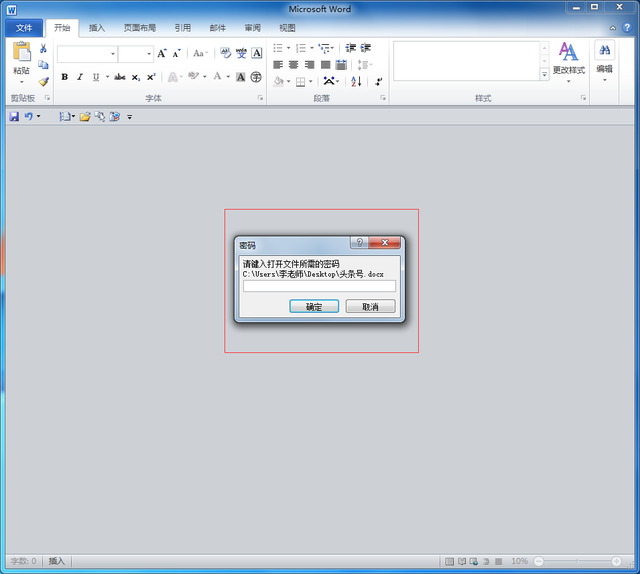Click the Text Highlight Color icon
This screenshot has height=574, width=640.
tap(193, 76)
